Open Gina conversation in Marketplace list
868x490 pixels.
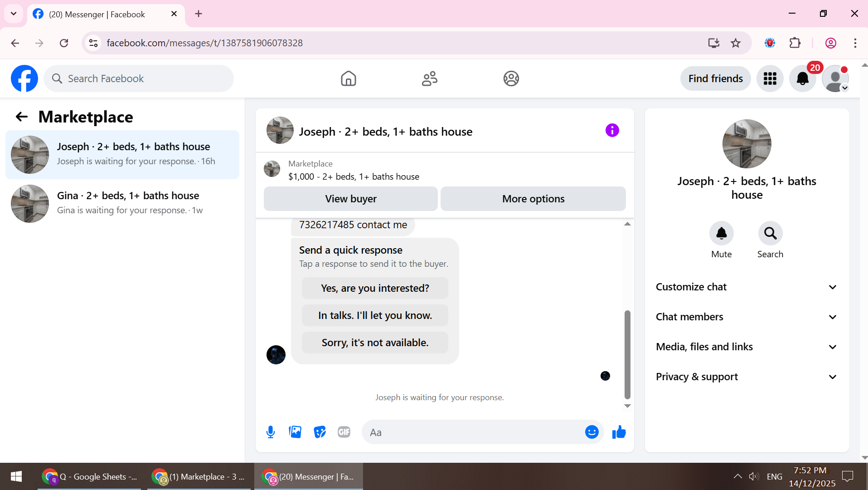point(122,203)
